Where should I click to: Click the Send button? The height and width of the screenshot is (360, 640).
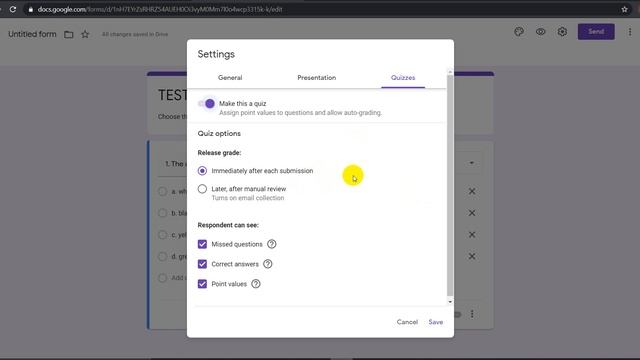click(596, 31)
